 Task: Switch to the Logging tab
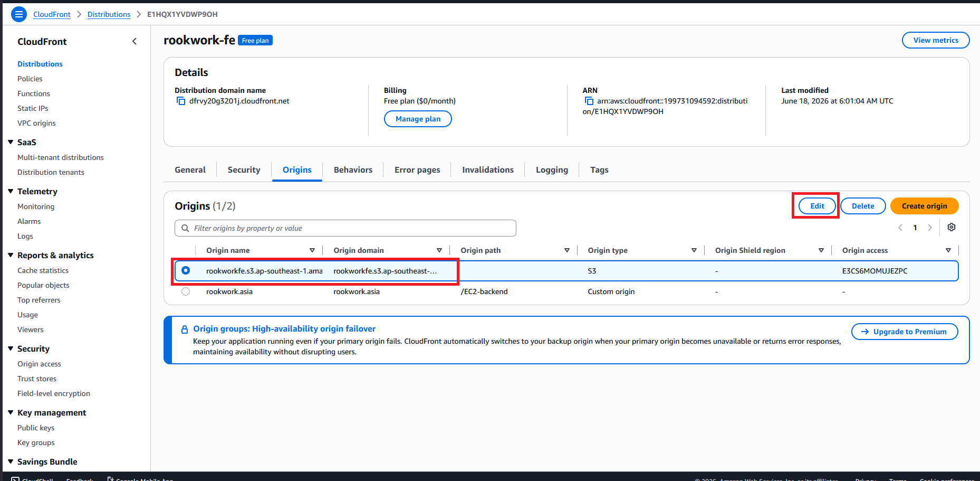click(x=552, y=170)
